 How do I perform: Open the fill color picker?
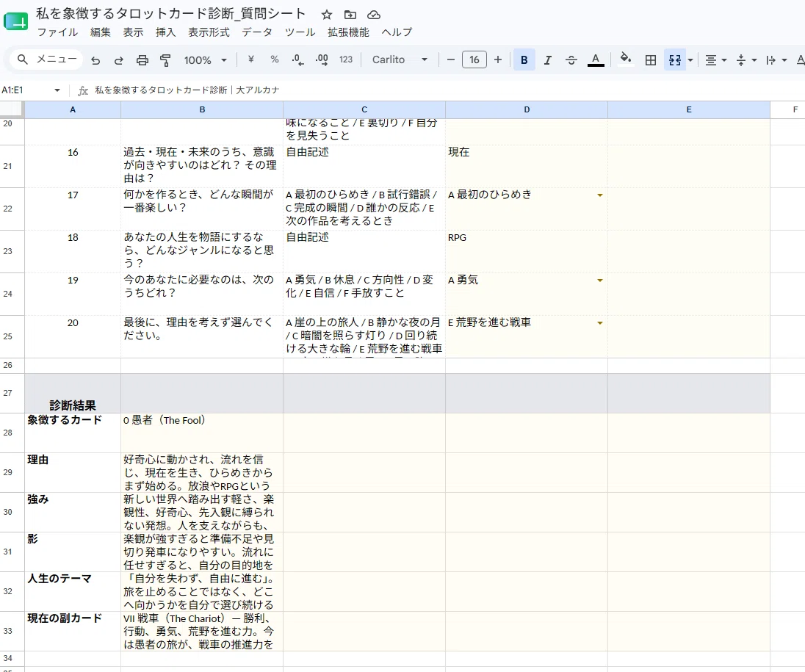click(625, 58)
